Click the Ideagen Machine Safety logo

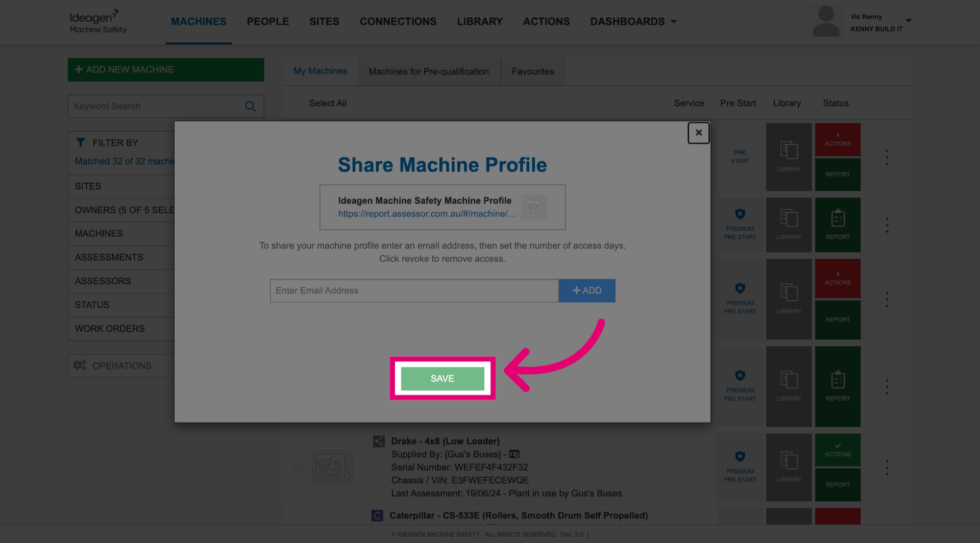tap(98, 21)
